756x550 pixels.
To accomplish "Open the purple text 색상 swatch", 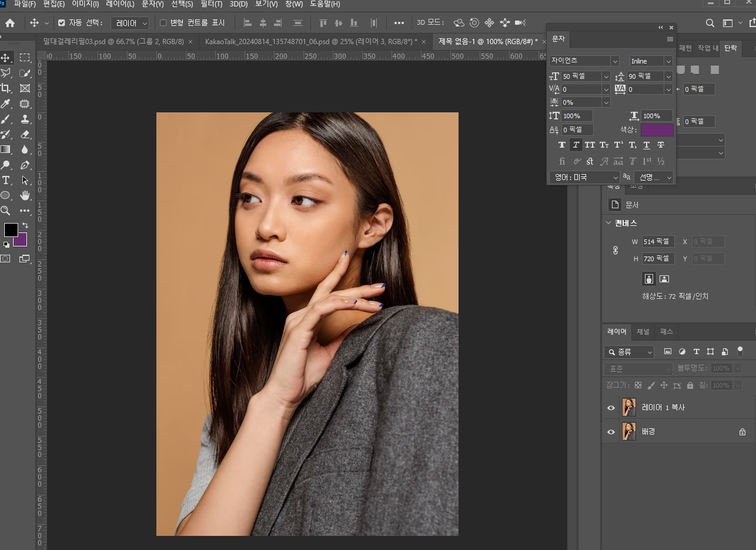I will click(657, 130).
